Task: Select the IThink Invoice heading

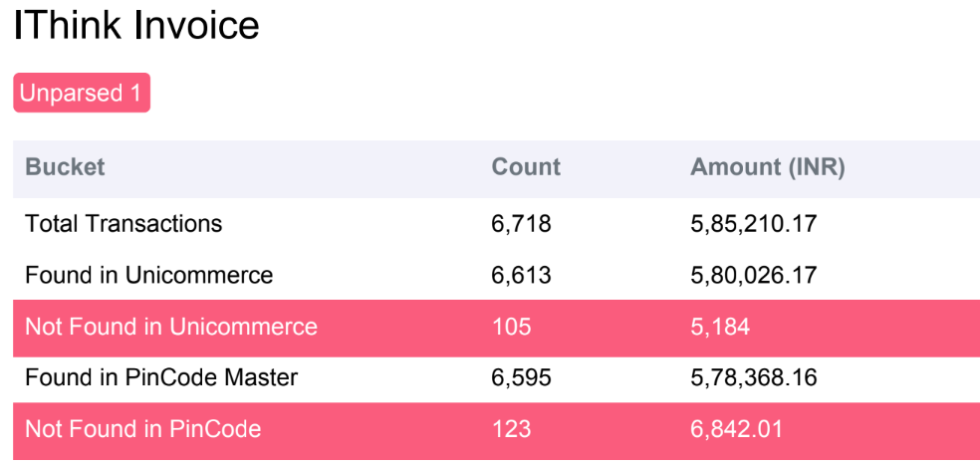Action: [x=136, y=25]
